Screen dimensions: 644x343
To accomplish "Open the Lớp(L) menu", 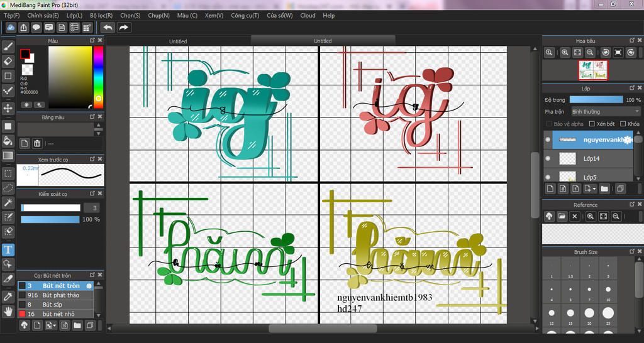I will pos(74,16).
